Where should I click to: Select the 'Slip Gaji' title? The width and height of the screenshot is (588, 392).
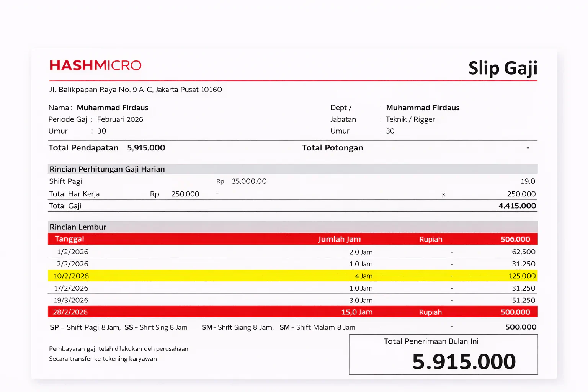[503, 68]
